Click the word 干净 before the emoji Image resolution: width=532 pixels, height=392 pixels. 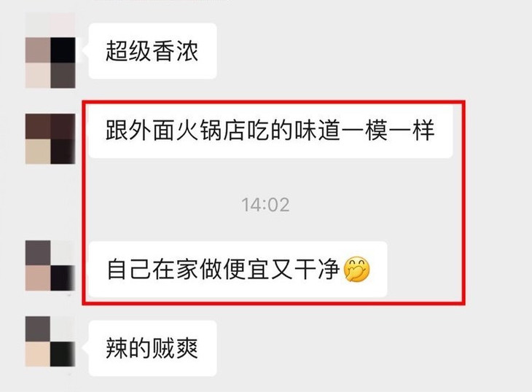tap(317, 270)
